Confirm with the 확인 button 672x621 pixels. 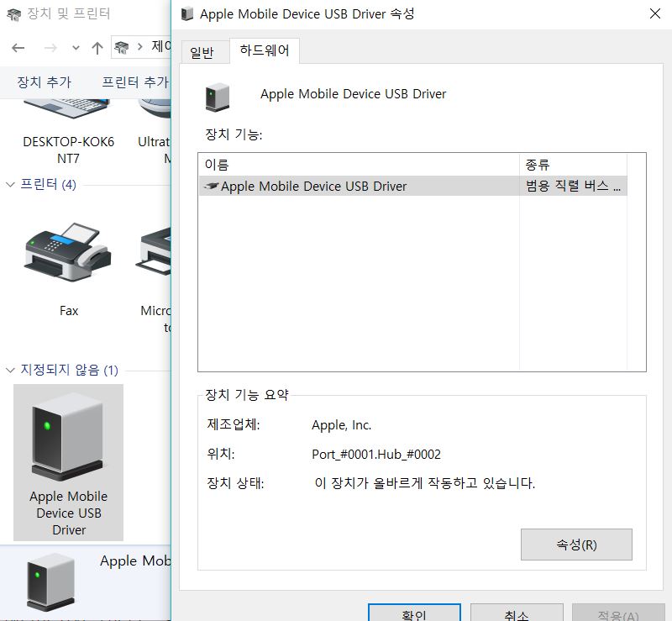[414, 613]
